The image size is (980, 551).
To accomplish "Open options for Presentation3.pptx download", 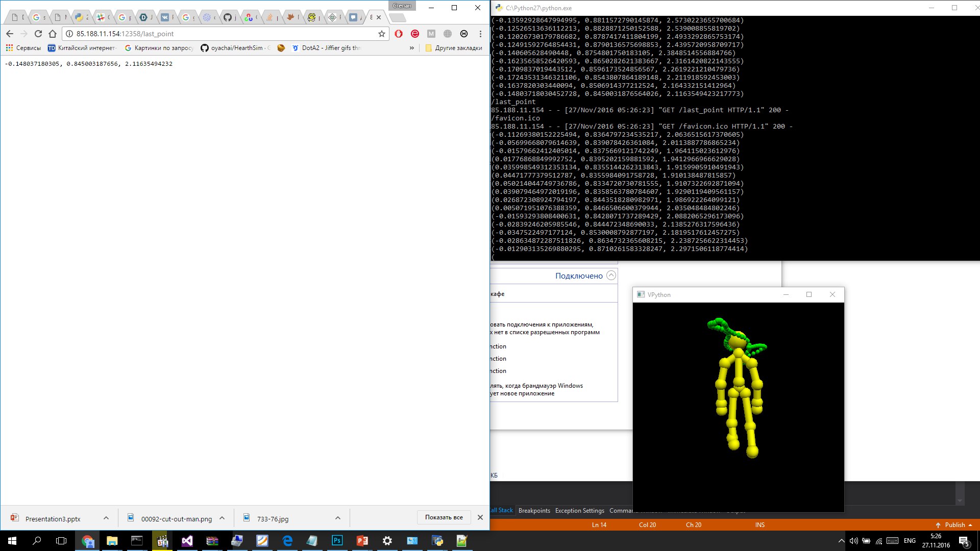I will point(106,518).
